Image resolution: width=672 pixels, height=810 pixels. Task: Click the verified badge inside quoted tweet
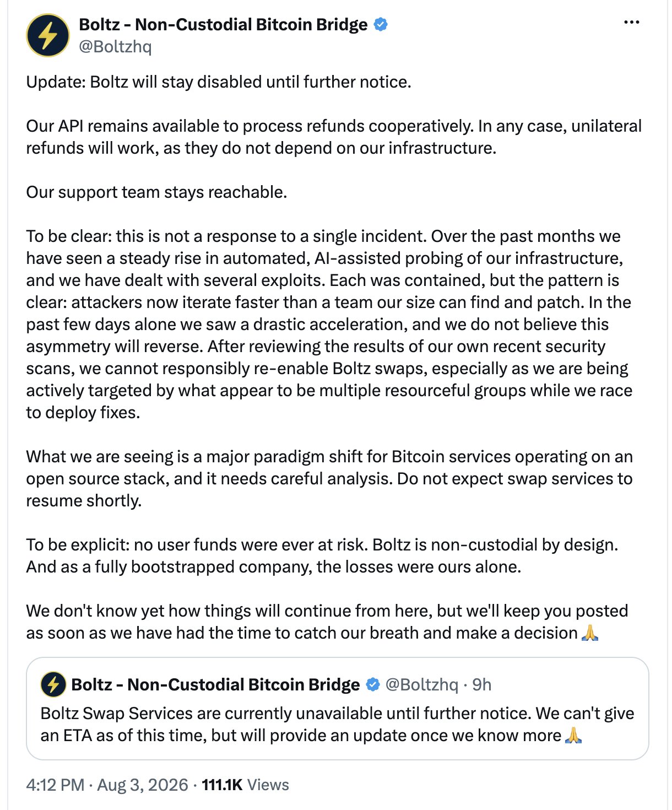[x=373, y=684]
